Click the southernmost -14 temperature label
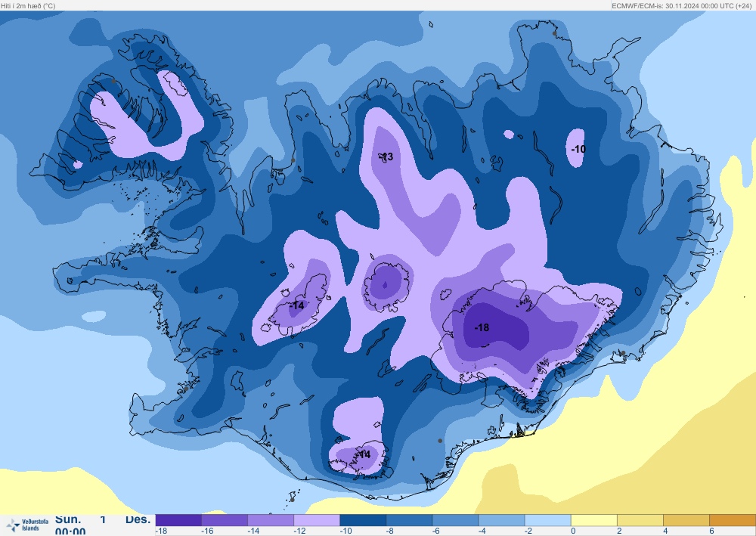This screenshot has width=756, height=536. pyautogui.click(x=364, y=454)
